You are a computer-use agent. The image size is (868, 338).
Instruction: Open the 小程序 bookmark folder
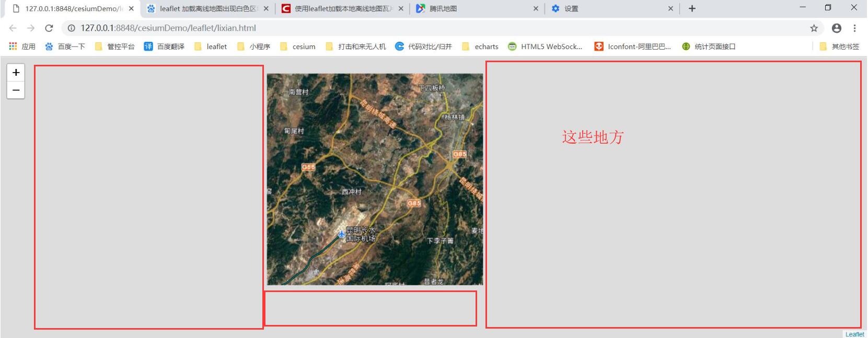pyautogui.click(x=253, y=46)
